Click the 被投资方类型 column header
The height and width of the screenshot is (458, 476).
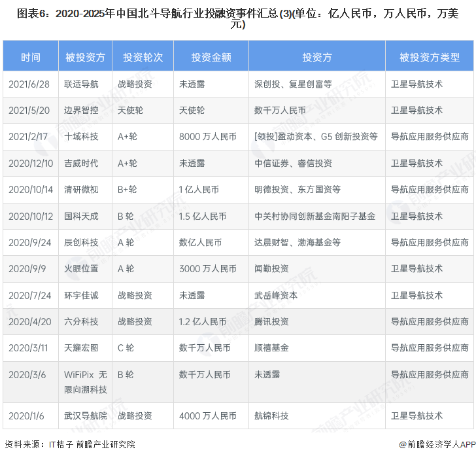click(430, 58)
